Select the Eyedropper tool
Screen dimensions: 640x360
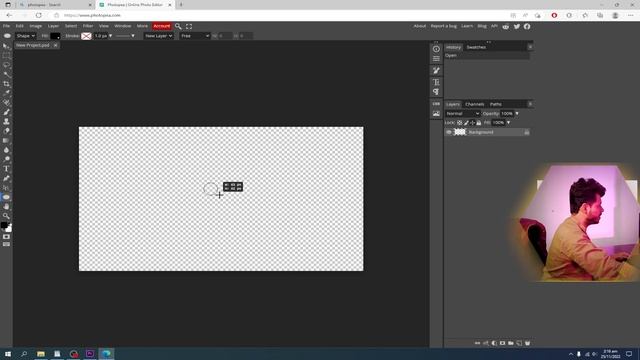(6, 93)
